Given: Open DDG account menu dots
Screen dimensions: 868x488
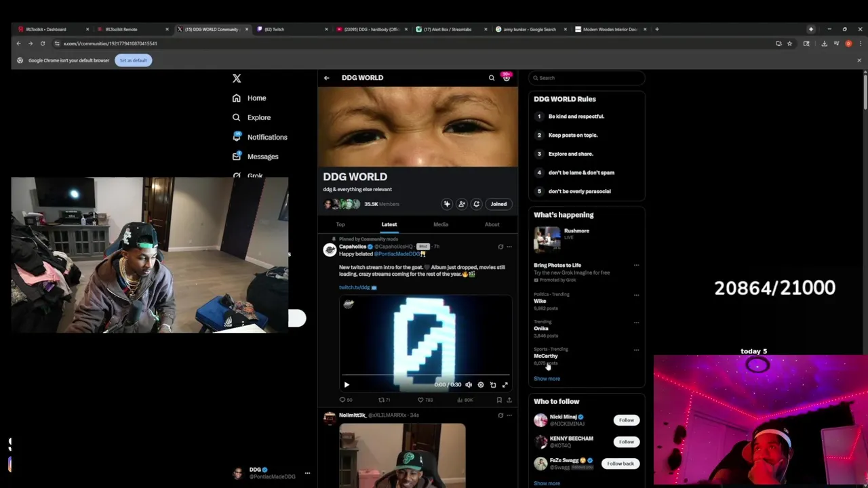Looking at the screenshot, I should (307, 473).
